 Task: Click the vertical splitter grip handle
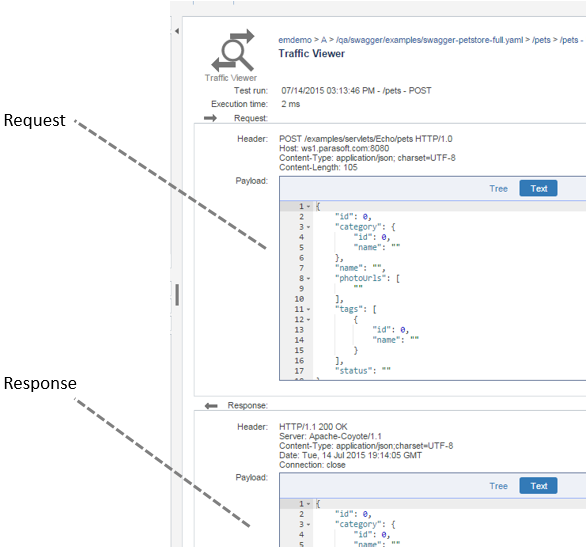point(177,295)
